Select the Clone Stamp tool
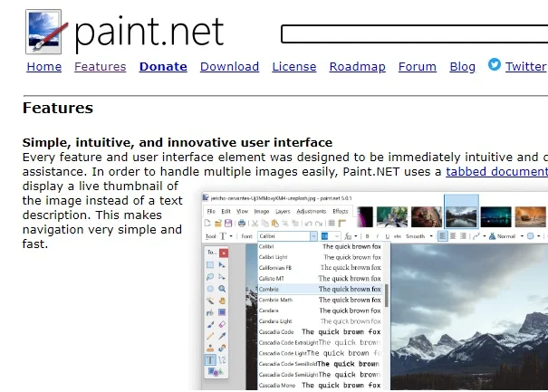This screenshot has width=548, height=392. [x=210, y=348]
